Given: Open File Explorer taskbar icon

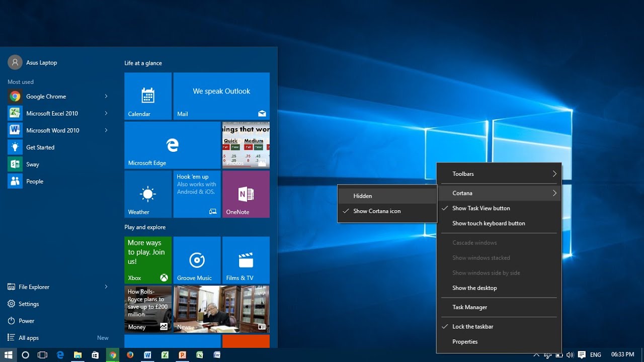Looking at the screenshot, I should point(77,355).
